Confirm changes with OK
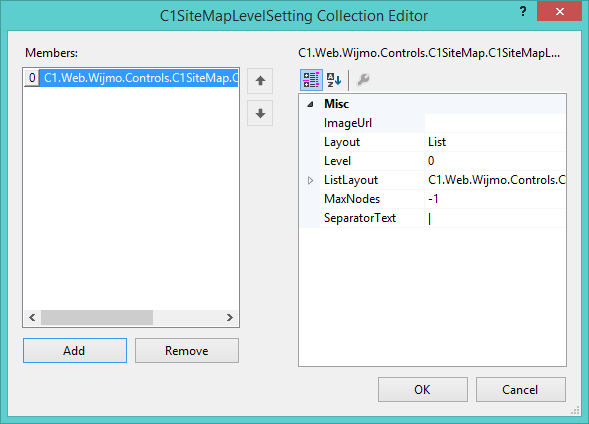 [423, 389]
